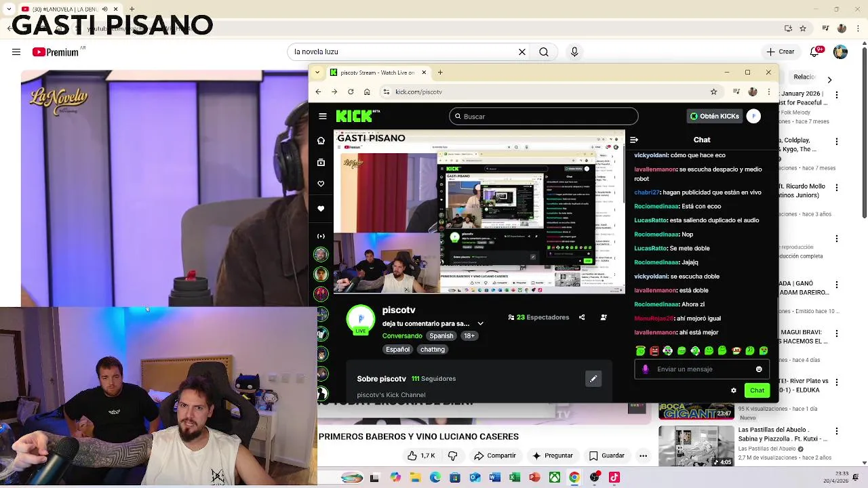Open Word from taskbar
Viewport: 868px width, 488px height.
coord(494,478)
